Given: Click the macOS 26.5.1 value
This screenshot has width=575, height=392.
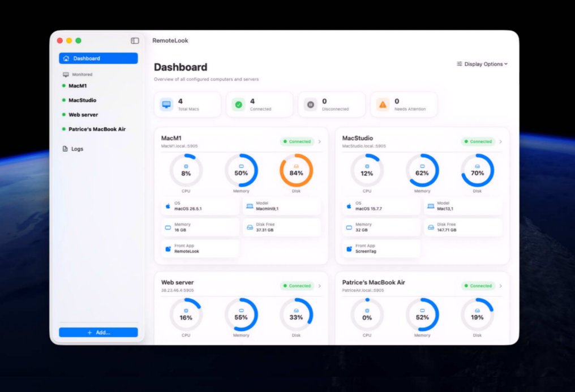Looking at the screenshot, I should [x=188, y=209].
